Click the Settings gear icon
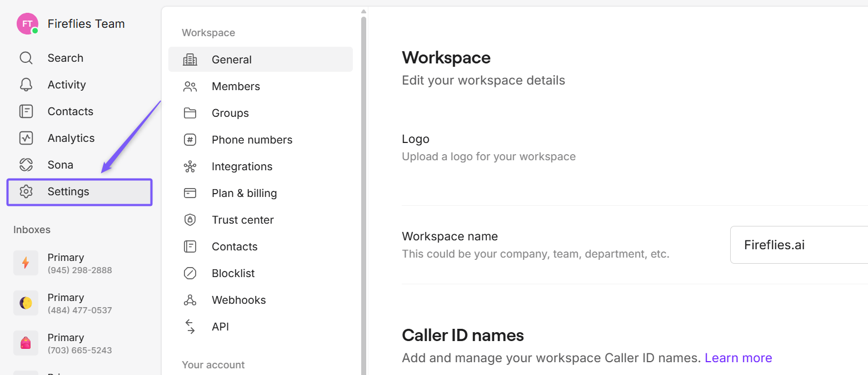This screenshot has height=375, width=868. [x=26, y=191]
